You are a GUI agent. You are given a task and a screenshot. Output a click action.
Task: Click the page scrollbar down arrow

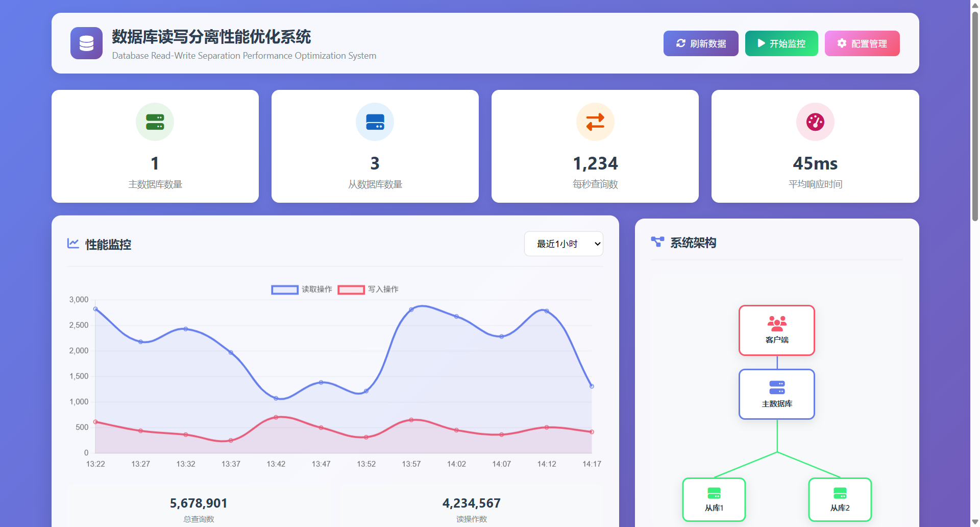tap(975, 522)
